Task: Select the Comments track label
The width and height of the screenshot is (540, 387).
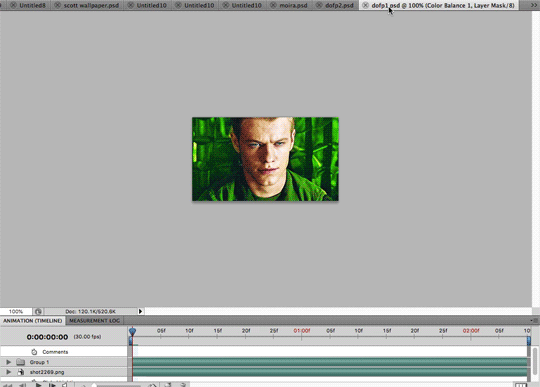Action: tap(55, 352)
